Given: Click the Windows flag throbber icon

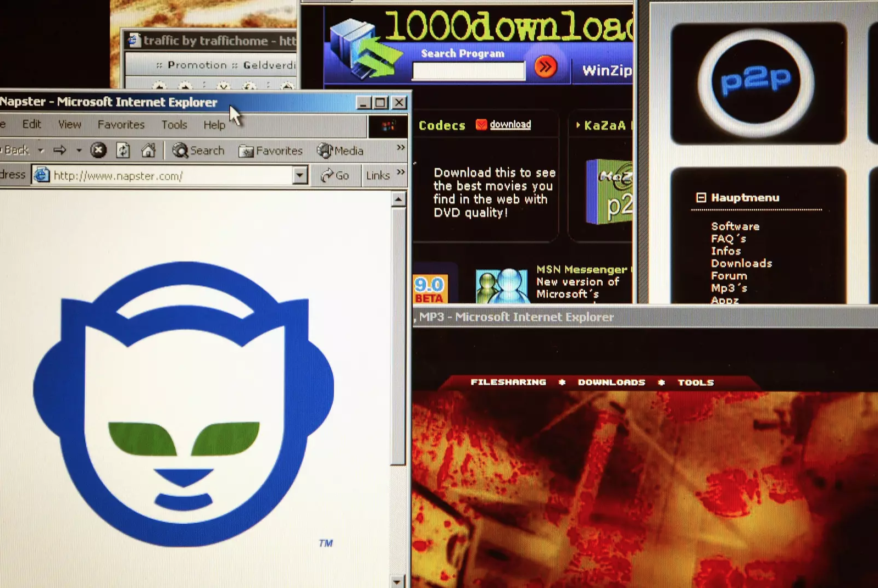Looking at the screenshot, I should point(388,126).
